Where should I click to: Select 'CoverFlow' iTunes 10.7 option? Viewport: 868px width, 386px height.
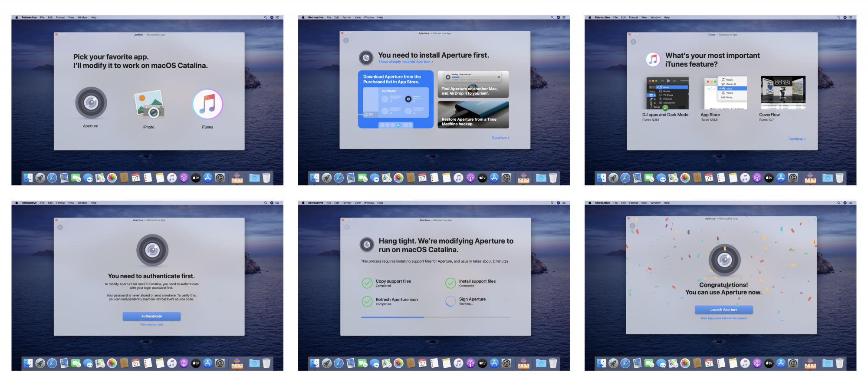(x=783, y=99)
